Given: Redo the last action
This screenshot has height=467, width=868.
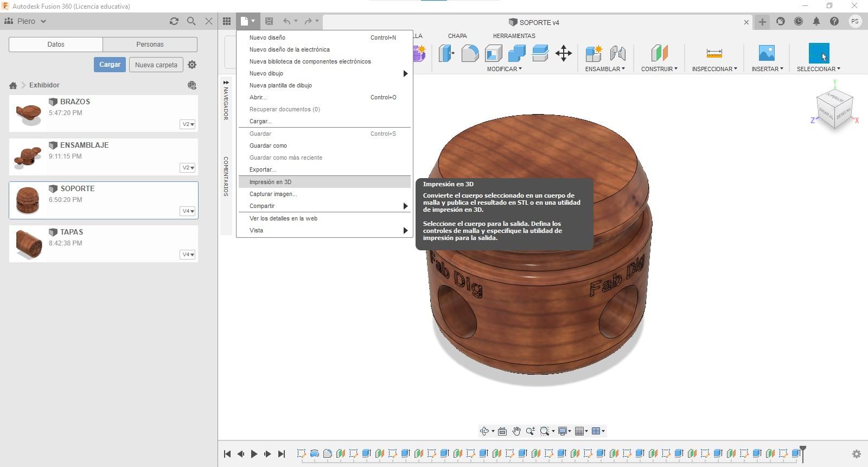Looking at the screenshot, I should 308,21.
